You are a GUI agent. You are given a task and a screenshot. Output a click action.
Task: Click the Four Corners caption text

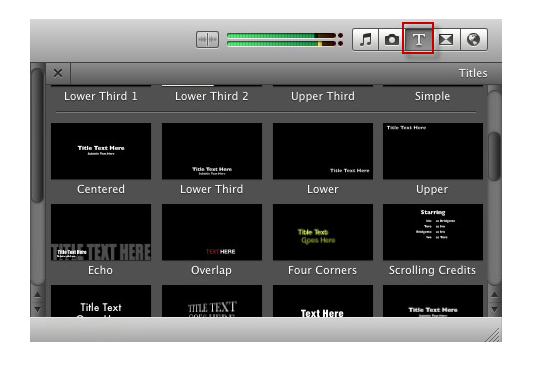(x=322, y=270)
